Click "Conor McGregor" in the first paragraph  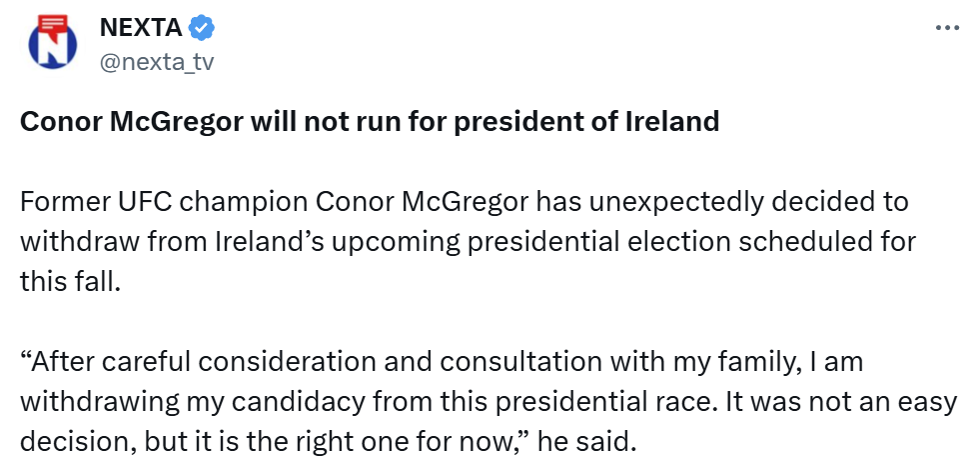tap(422, 203)
